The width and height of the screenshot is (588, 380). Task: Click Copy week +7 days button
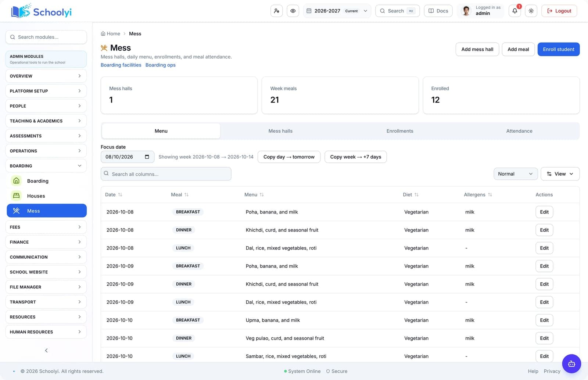(355, 157)
